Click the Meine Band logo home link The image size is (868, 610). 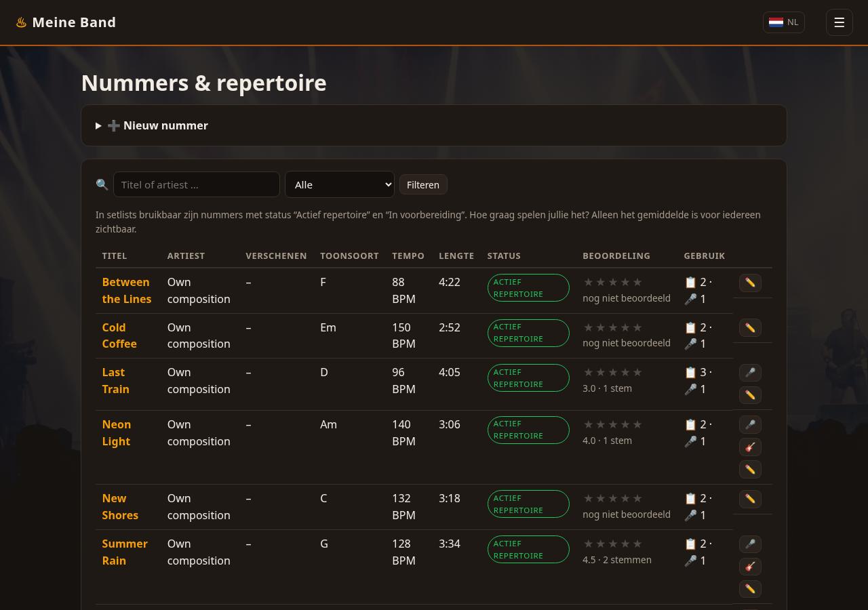[66, 22]
